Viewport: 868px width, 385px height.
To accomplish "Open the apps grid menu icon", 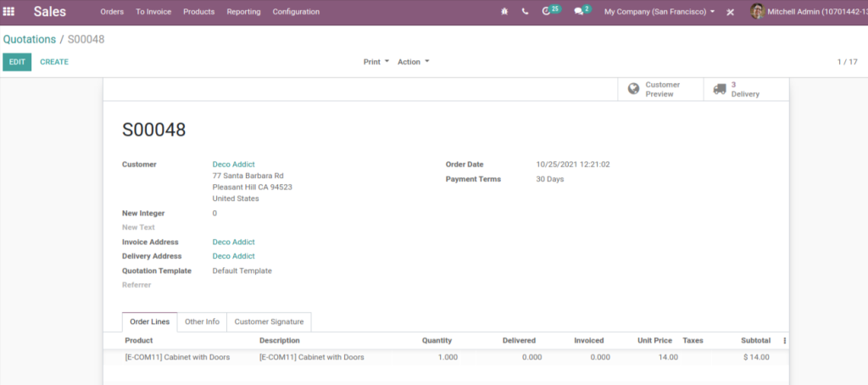I will pyautogui.click(x=8, y=12).
